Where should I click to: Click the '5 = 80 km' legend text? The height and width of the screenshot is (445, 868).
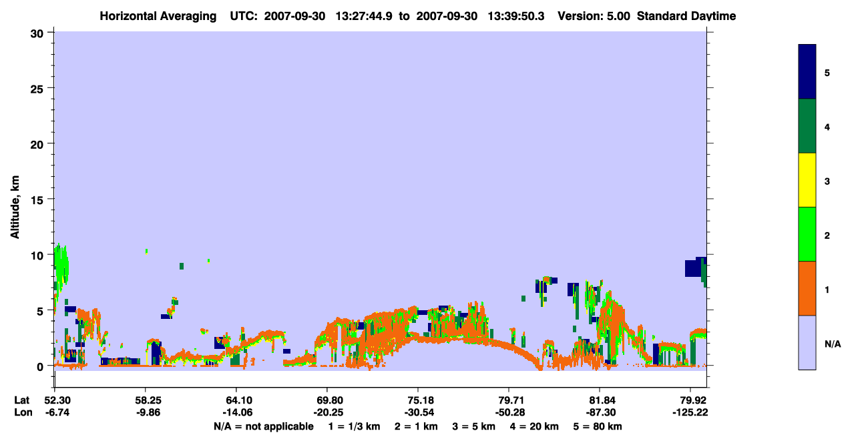click(x=598, y=426)
